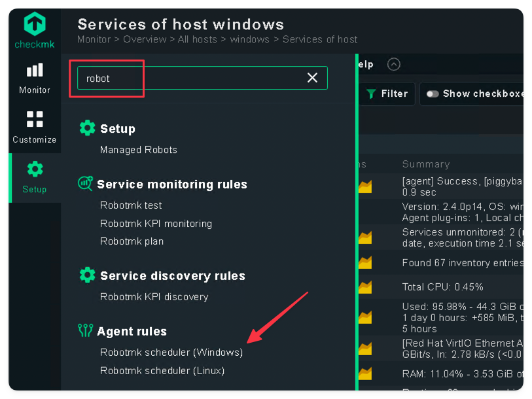Click the funnel icon on Filter
532x399 pixels.
(371, 94)
